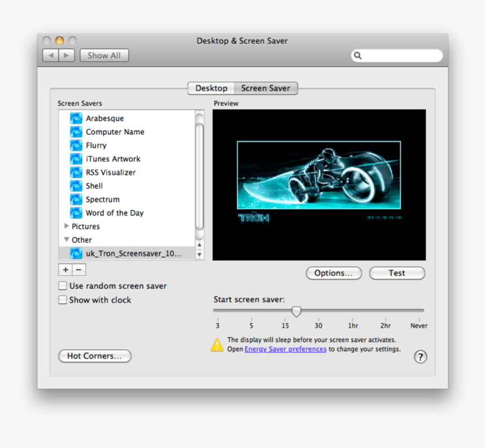Viewport: 485px width, 448px height.
Task: Select the Screen Saver tab
Action: point(266,88)
